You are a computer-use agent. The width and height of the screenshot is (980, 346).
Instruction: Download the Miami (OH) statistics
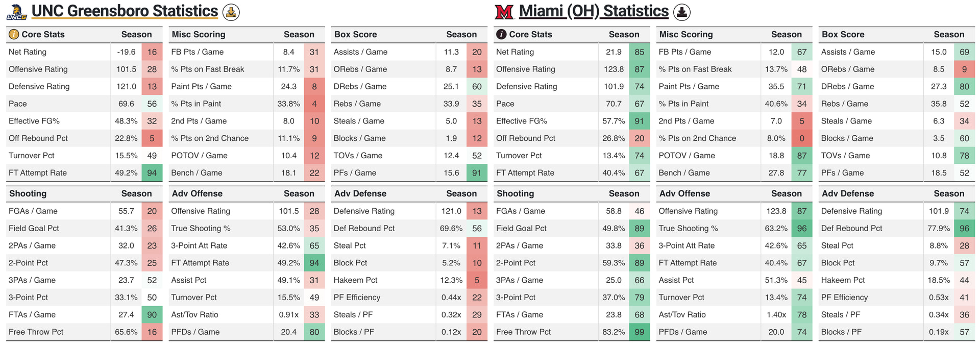[x=682, y=12]
